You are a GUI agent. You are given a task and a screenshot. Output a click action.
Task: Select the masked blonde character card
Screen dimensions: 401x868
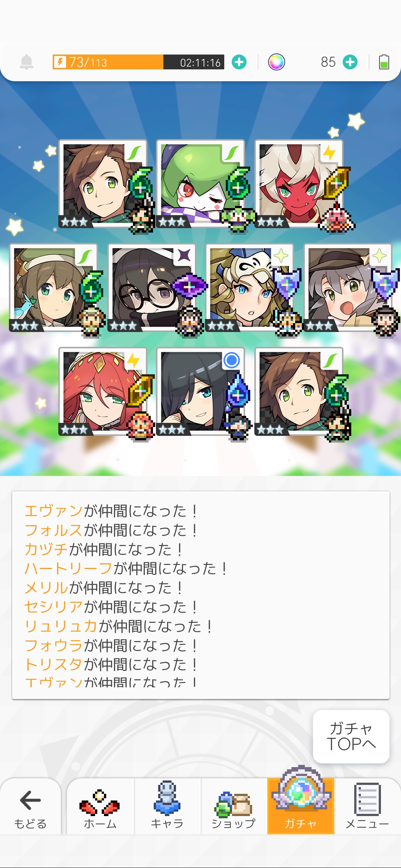(250, 288)
